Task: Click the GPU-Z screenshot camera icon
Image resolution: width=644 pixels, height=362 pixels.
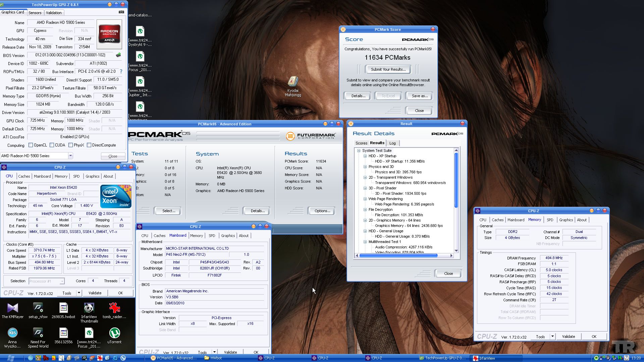Action: coord(121,12)
